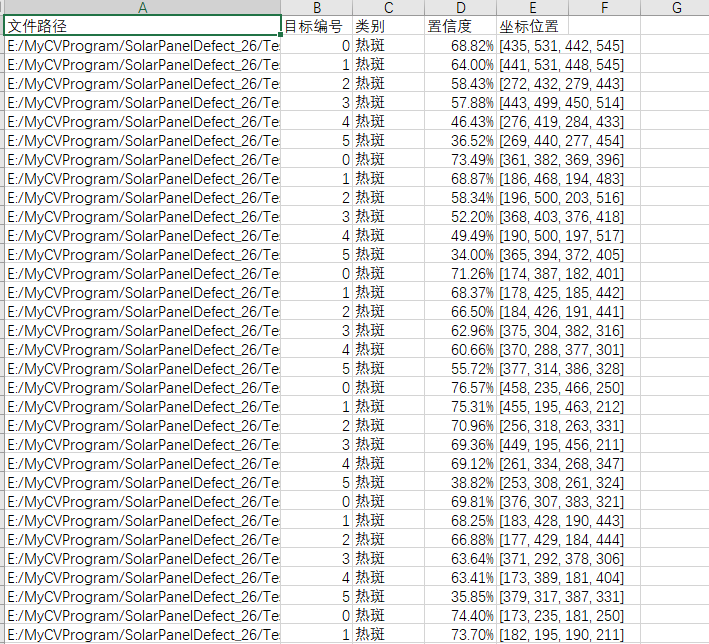This screenshot has height=644, width=709.
Task: Select cell showing 76.57%
Action: pos(460,387)
